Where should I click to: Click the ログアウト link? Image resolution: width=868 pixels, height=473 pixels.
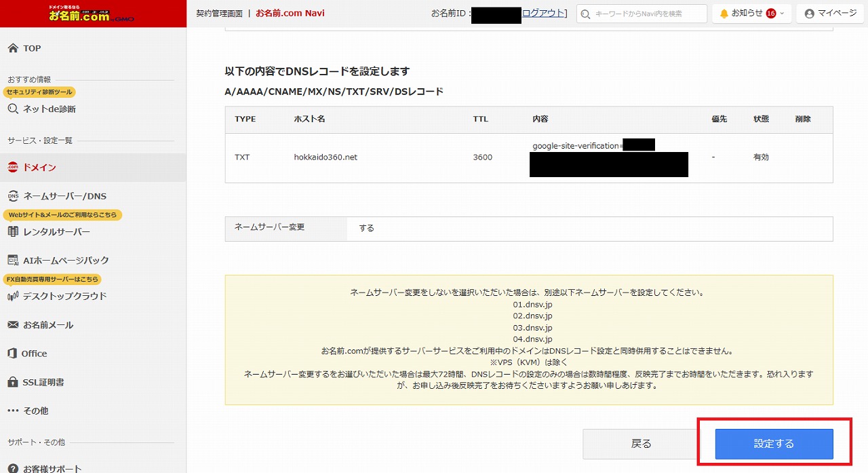click(542, 13)
